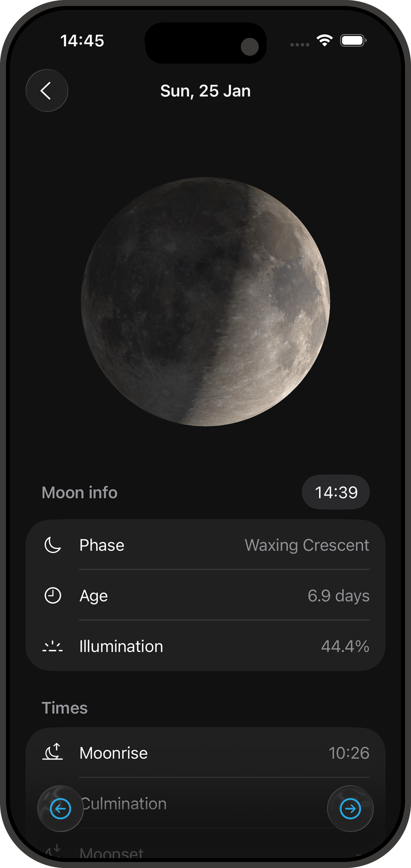411x868 pixels.
Task: Select the crescent moon Phase icon
Action: click(52, 544)
